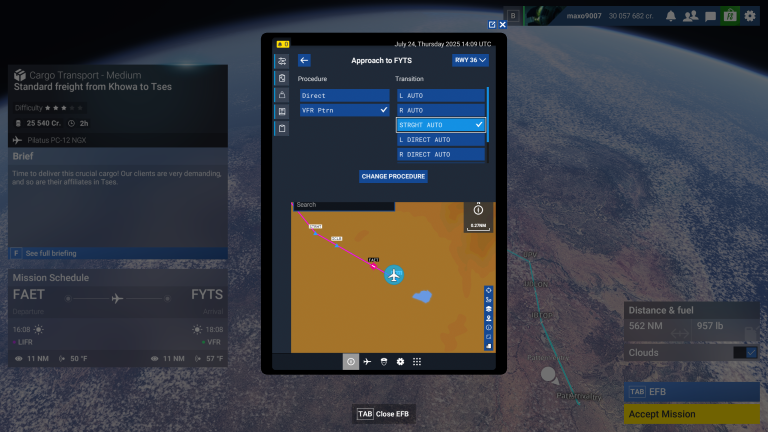Open the game settings gear icon
Screen dimensions: 768x432
[x=750, y=16]
